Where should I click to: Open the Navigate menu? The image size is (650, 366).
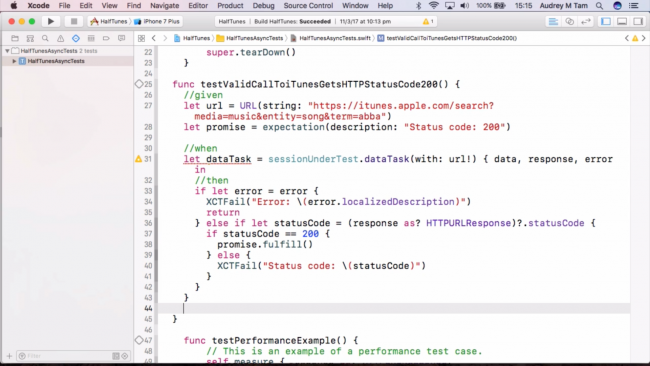[165, 5]
